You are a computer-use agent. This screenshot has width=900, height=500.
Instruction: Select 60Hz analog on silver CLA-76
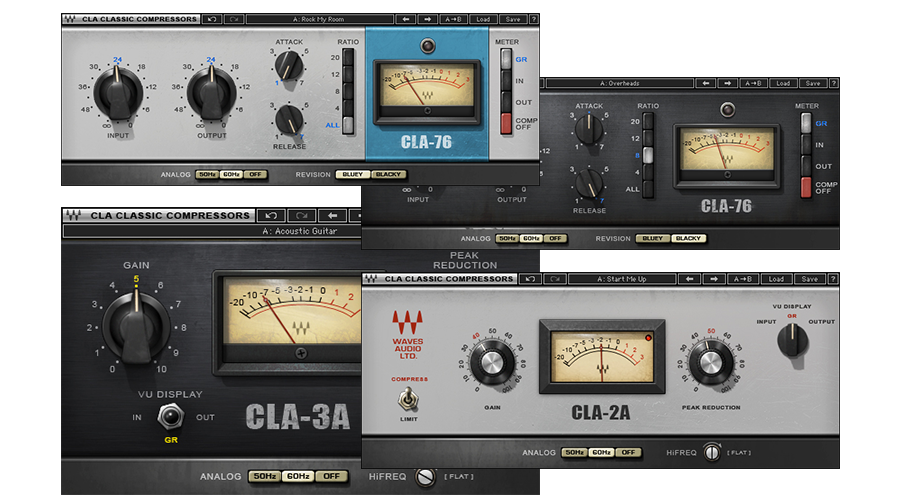(x=231, y=175)
